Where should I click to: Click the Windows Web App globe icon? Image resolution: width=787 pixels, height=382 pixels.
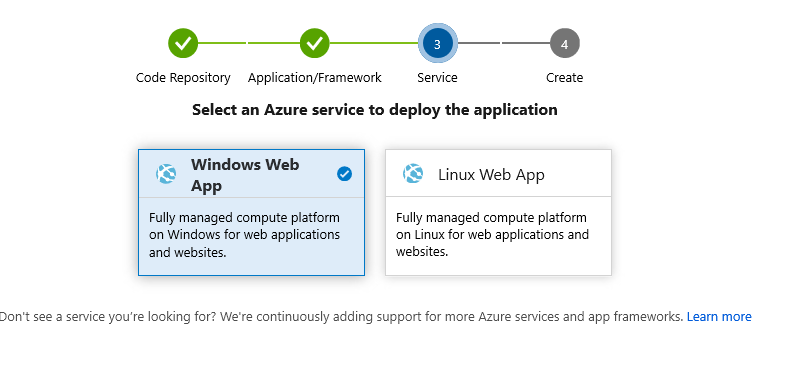coord(166,174)
